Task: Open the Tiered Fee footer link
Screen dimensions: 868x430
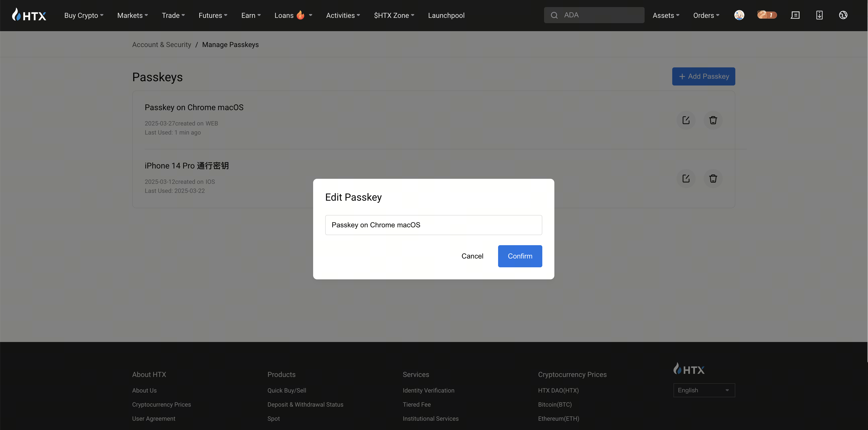Action: point(416,404)
